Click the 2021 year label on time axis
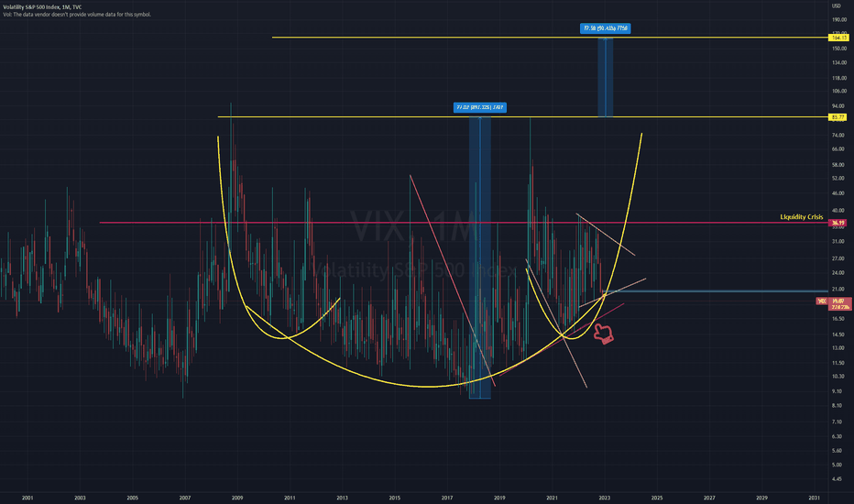The height and width of the screenshot is (504, 854). pos(553,498)
